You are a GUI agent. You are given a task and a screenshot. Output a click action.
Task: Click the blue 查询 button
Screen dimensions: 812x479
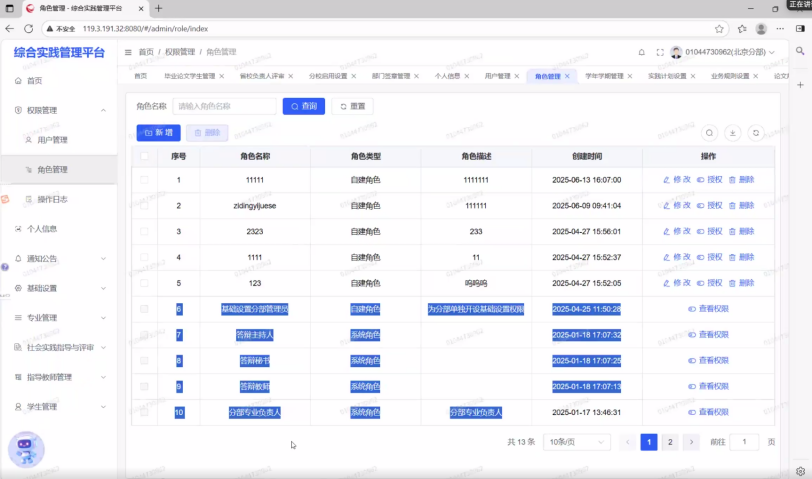tap(303, 106)
